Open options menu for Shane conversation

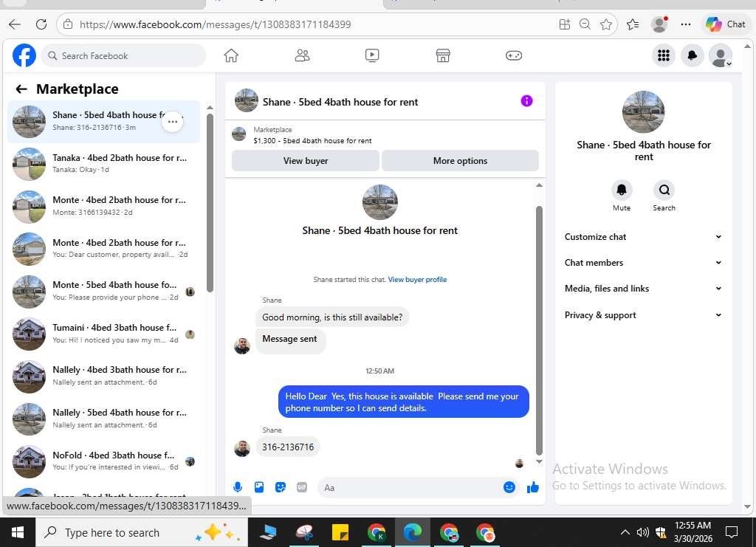172,122
